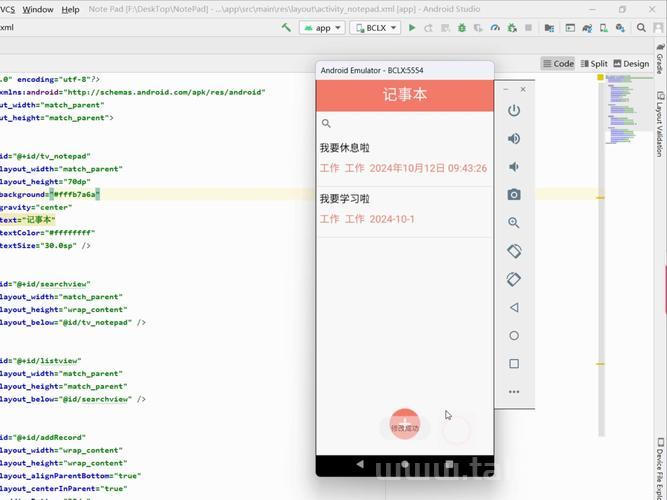The height and width of the screenshot is (500, 667).
Task: Click the Debug app bug icon
Action: click(462, 28)
